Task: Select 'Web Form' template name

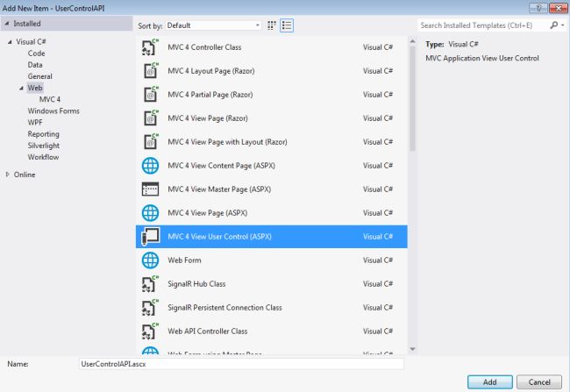Action: click(x=184, y=260)
